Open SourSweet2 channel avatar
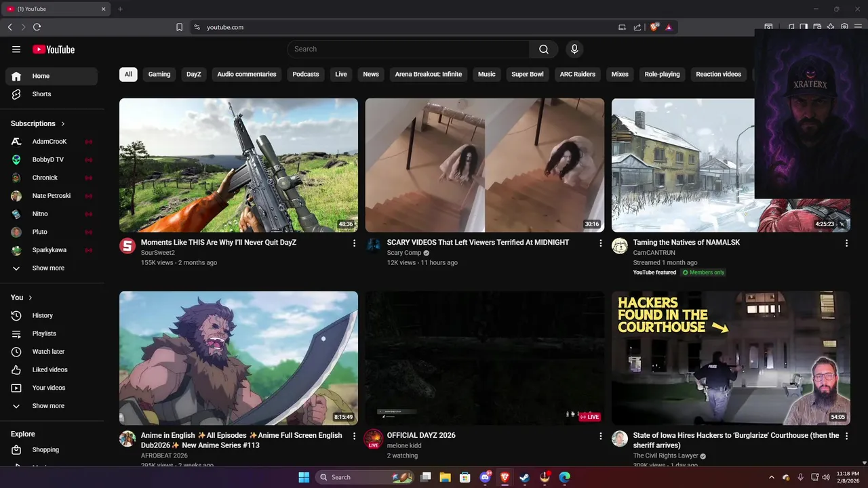This screenshot has height=488, width=868. [127, 246]
